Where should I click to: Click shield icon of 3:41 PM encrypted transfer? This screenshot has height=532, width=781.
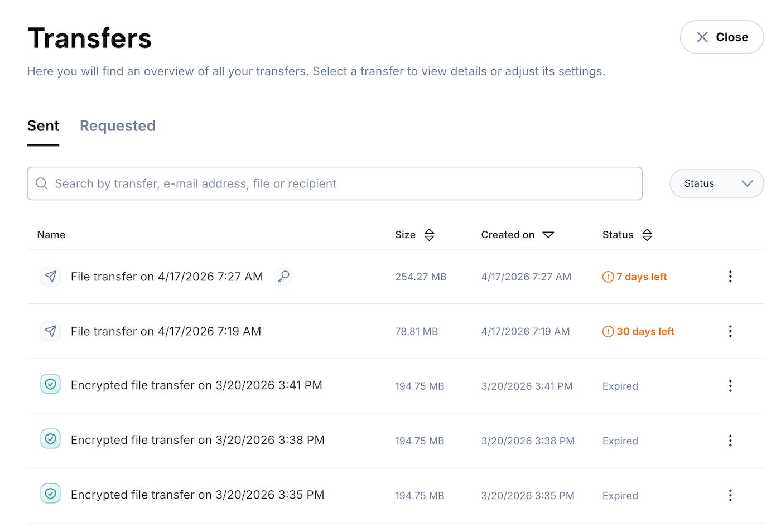tap(51, 384)
